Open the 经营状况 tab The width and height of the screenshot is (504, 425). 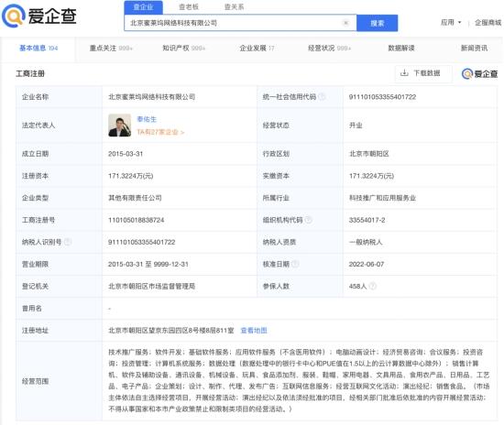(330, 49)
